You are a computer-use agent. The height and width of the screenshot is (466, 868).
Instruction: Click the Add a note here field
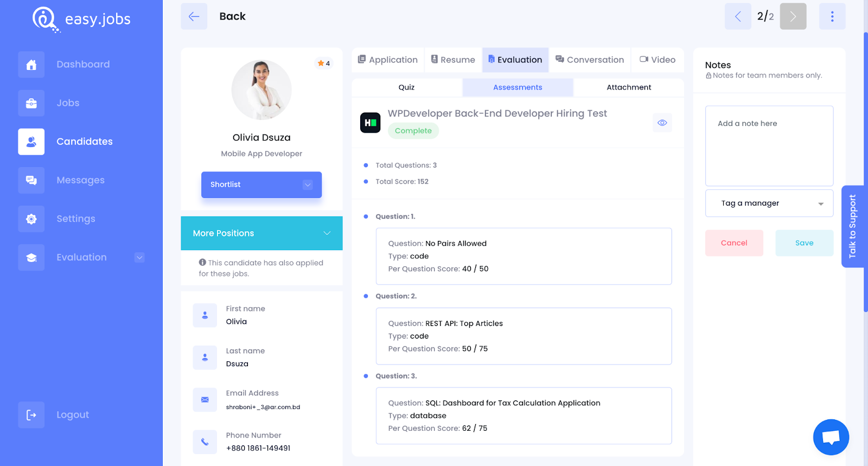click(x=769, y=146)
